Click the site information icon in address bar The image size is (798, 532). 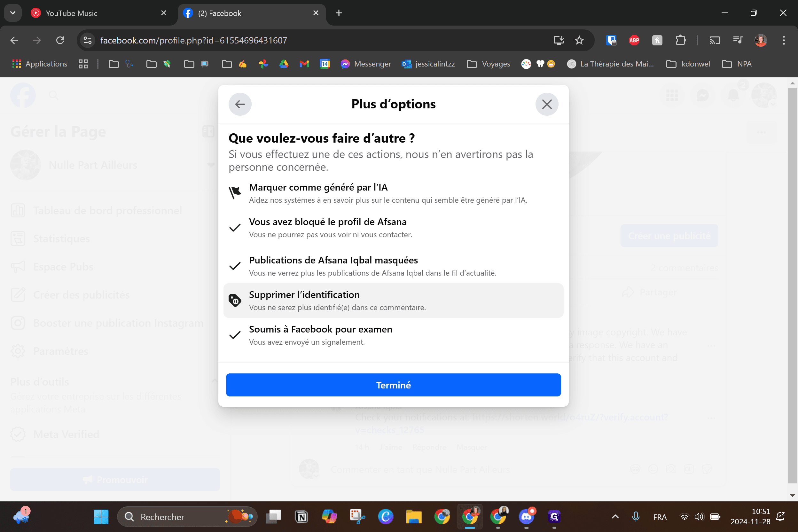[x=88, y=40]
